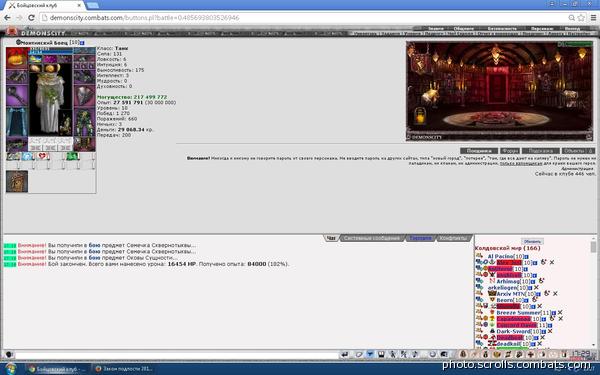The image size is (600, 375).
Task: Click the private-message icon before Al Pacino
Action: (x=479, y=256)
